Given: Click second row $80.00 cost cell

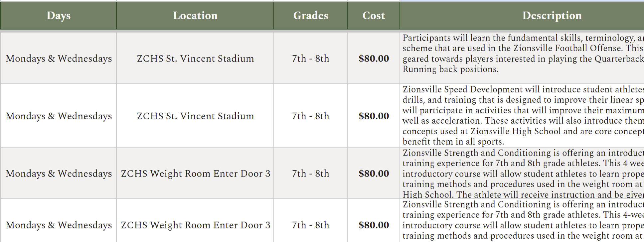Looking at the screenshot, I should click(374, 116).
